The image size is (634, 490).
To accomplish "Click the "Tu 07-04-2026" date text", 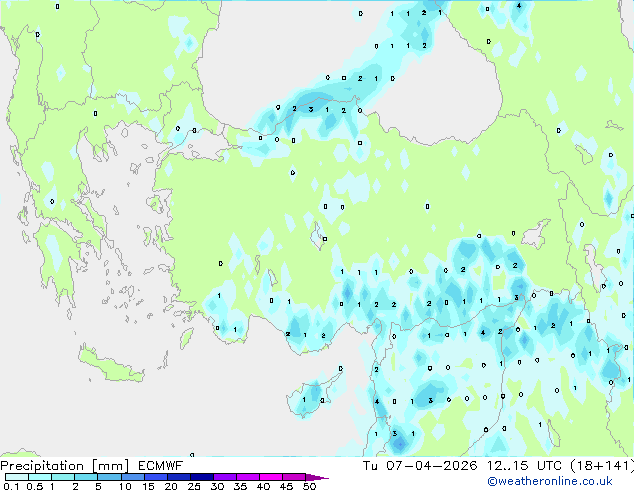I will coord(420,466).
